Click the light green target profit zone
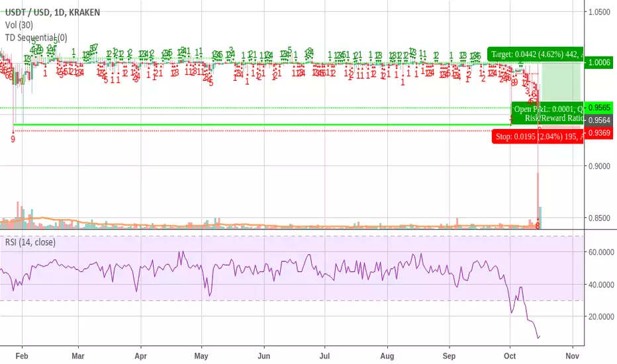Image resolution: width=617 pixels, height=364 pixels. (561, 81)
